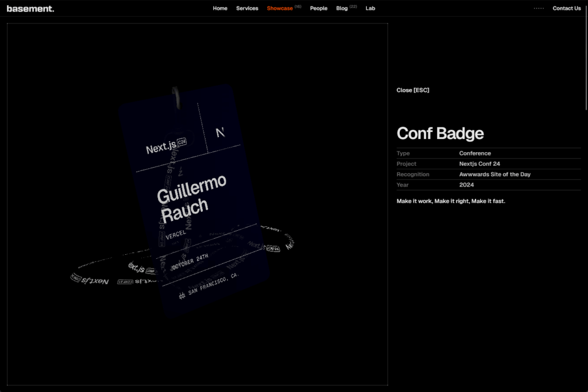Go to the Services page
588x392 pixels.
click(247, 8)
